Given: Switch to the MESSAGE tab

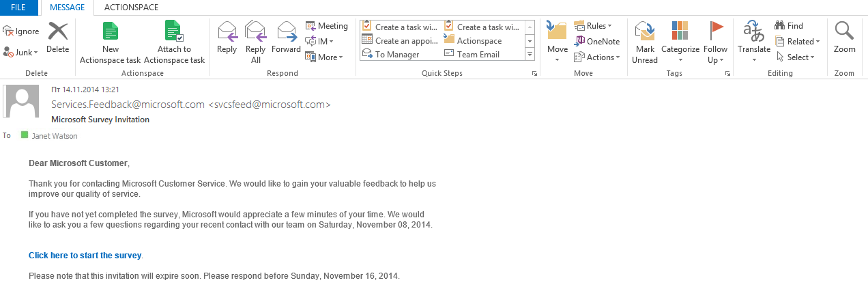Looking at the screenshot, I should [67, 8].
